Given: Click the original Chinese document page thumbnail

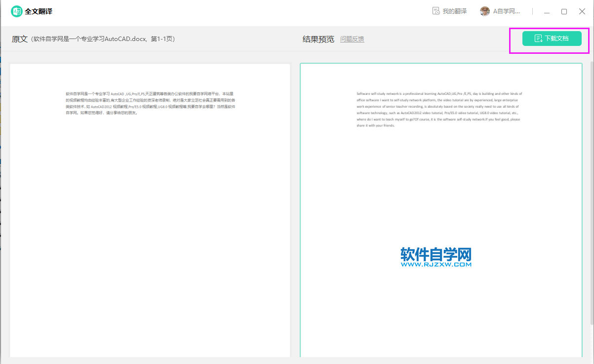Looking at the screenshot, I should 150,209.
